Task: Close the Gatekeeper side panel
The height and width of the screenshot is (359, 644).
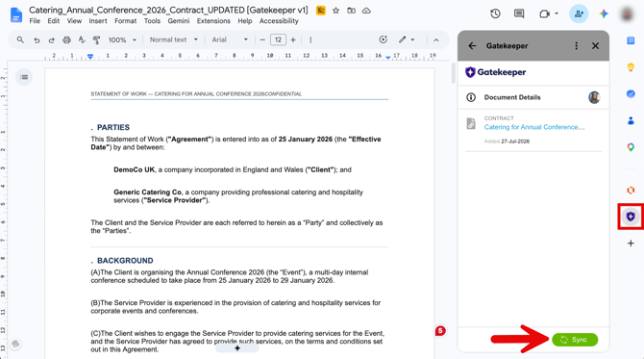Action: click(596, 45)
